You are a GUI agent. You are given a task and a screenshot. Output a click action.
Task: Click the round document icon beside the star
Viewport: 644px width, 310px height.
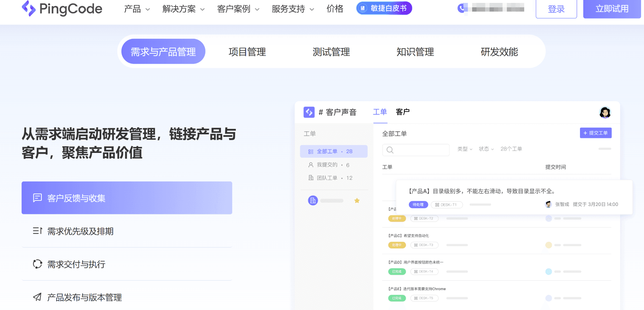click(313, 200)
